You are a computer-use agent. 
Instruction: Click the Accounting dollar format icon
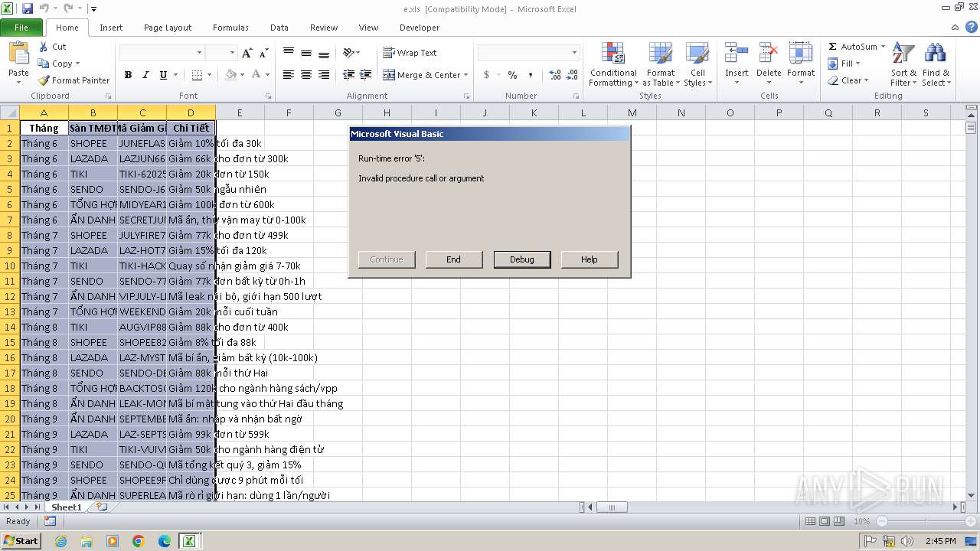tap(486, 75)
